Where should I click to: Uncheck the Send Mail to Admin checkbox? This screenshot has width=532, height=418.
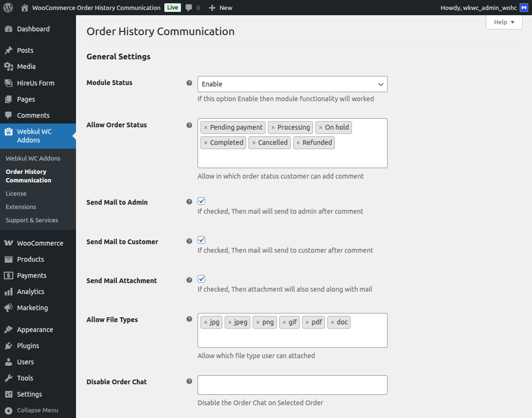pyautogui.click(x=201, y=201)
